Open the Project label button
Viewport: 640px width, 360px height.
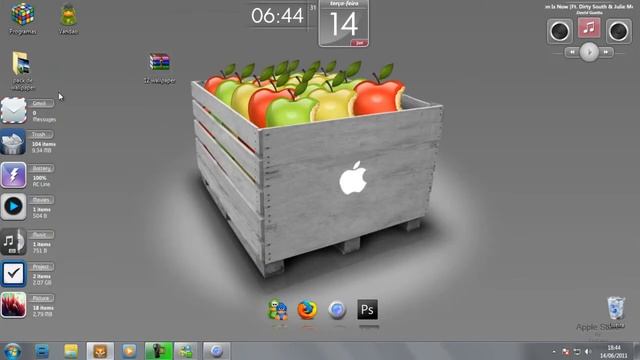tap(41, 267)
